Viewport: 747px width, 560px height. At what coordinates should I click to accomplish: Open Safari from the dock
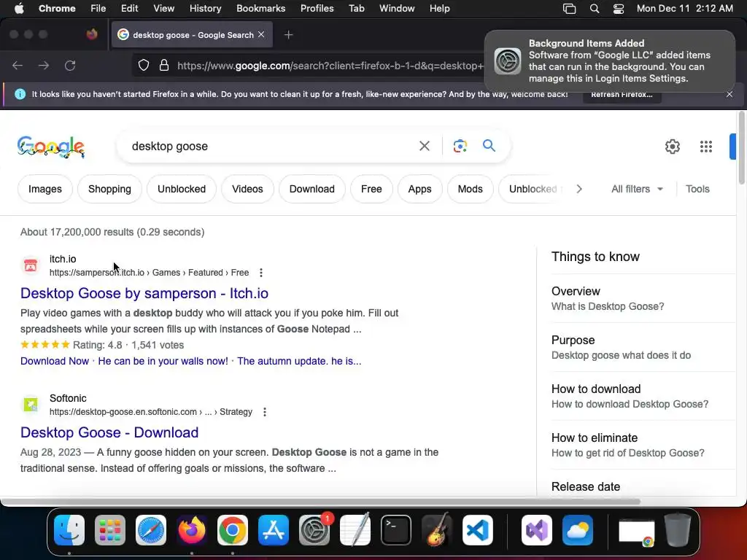tap(151, 530)
